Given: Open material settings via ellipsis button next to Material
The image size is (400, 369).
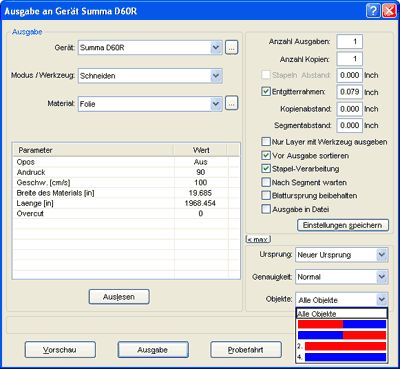Looking at the screenshot, I should coord(231,103).
